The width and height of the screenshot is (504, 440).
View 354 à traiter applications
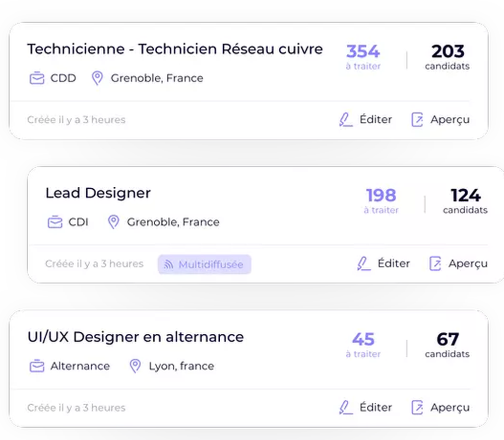pos(363,57)
